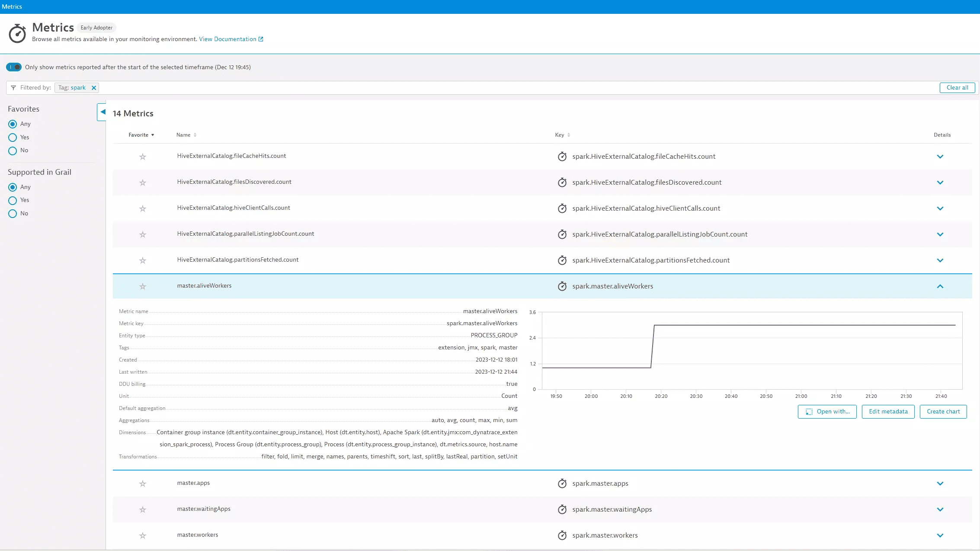Star the master.aliveWorkers metric as favorite
The height and width of the screenshot is (551, 980).
[x=143, y=286]
